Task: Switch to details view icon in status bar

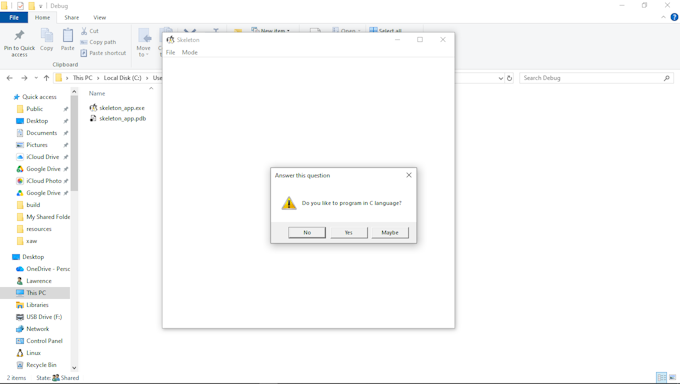Action: point(661,377)
